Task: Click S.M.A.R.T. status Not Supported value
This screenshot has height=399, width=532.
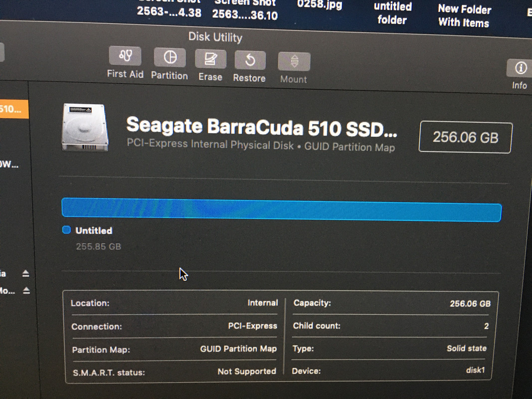Action: coord(247,372)
